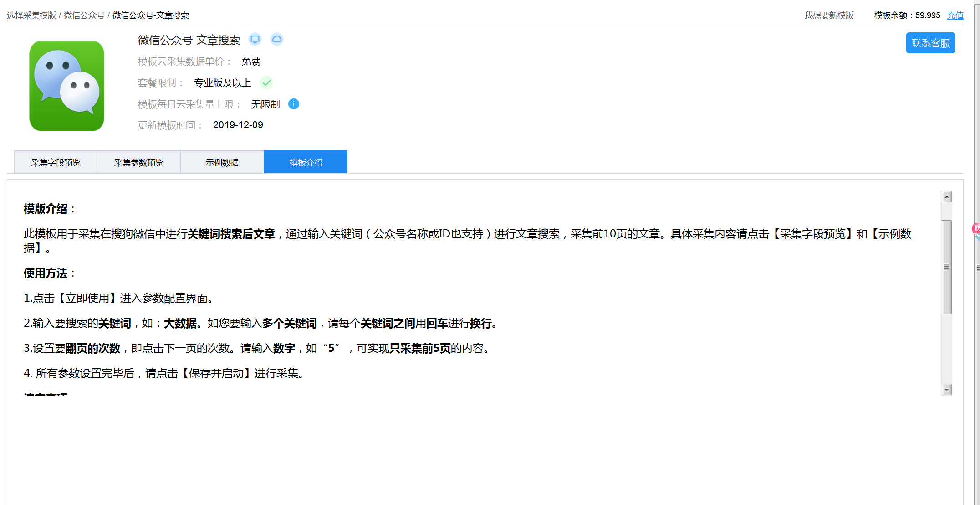Click the 微信公众号-文章搜索 breadcrumb
This screenshot has width=980, height=505.
point(151,15)
